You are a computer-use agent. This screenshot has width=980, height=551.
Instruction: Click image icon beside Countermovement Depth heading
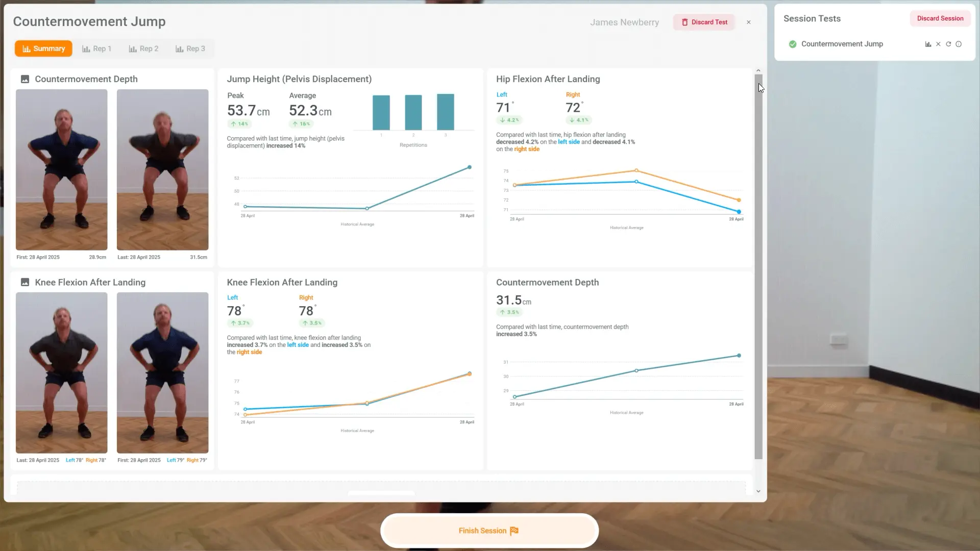(x=24, y=79)
